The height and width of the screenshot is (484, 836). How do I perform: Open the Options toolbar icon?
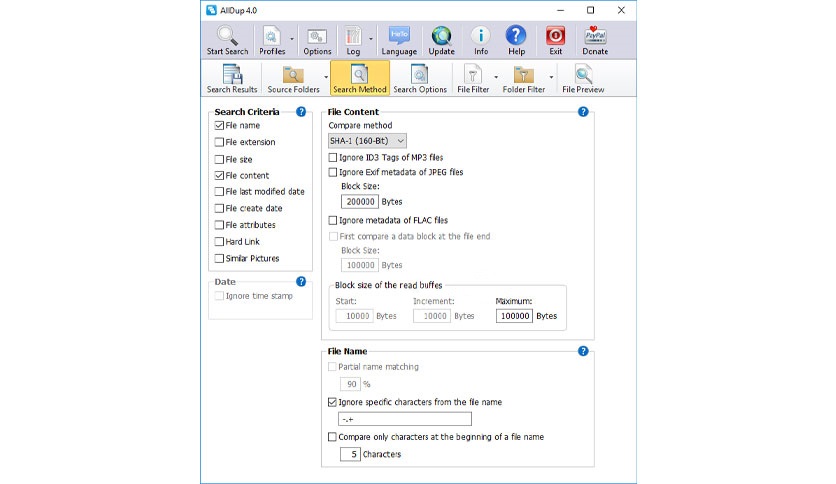(x=317, y=37)
